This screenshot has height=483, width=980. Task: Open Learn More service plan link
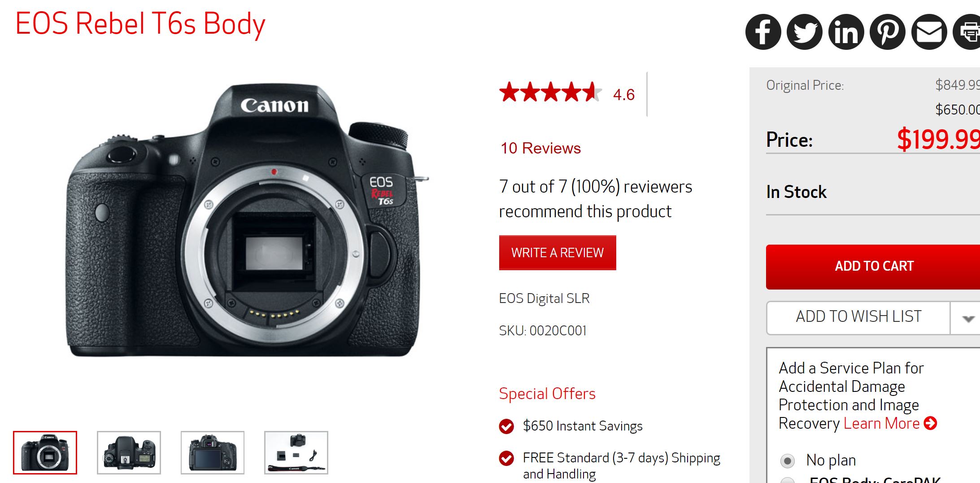click(881, 423)
